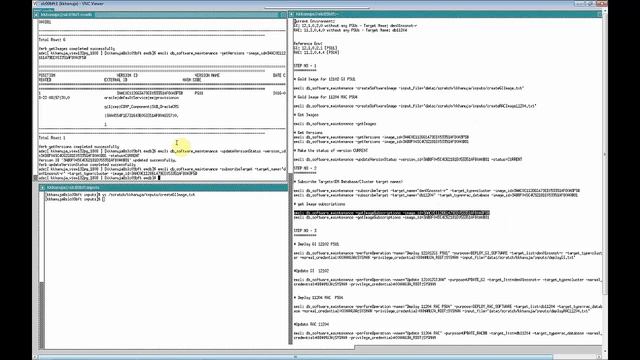This screenshot has width=640, height=360.
Task: Click 'Total Rows: 6' in top-left terminal
Action: point(52,40)
